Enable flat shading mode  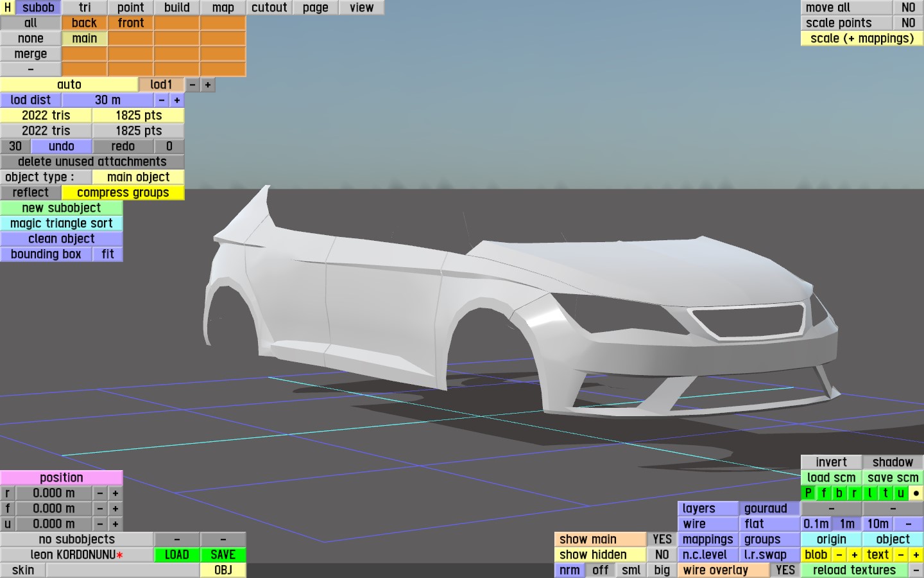770,524
